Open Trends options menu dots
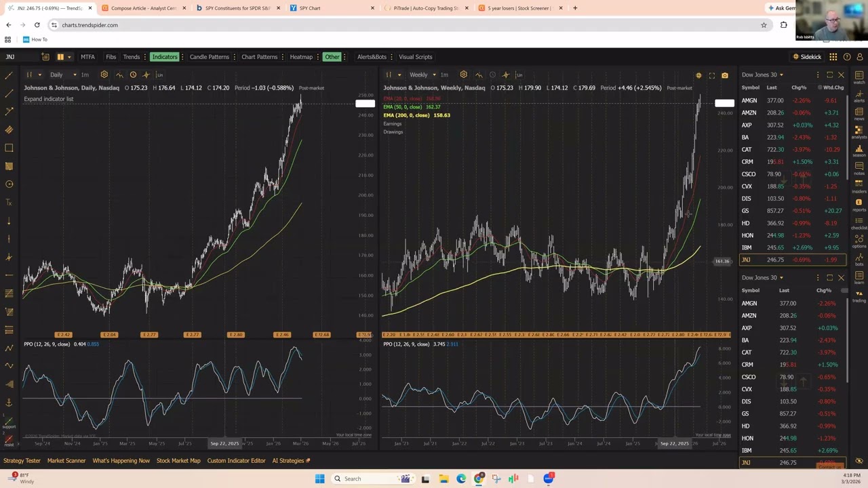 click(144, 57)
